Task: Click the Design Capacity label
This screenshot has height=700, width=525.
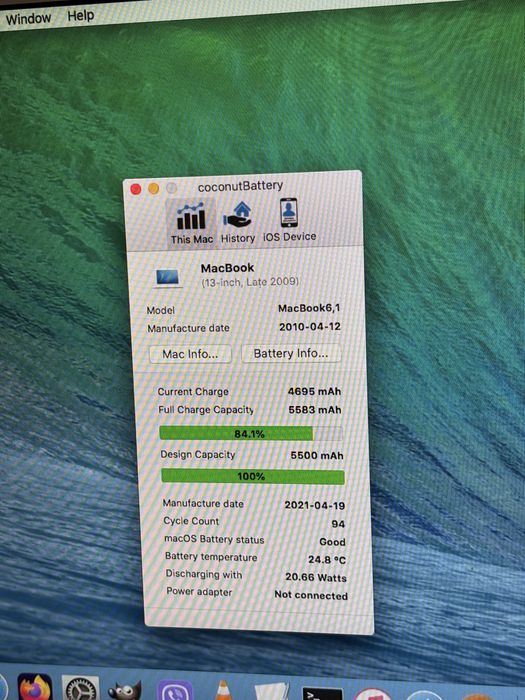Action: coord(198,454)
